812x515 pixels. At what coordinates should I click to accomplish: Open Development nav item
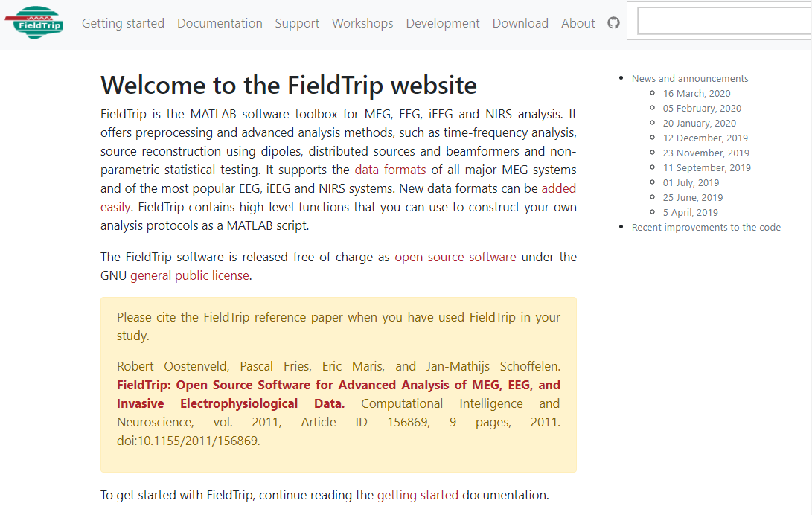point(443,23)
